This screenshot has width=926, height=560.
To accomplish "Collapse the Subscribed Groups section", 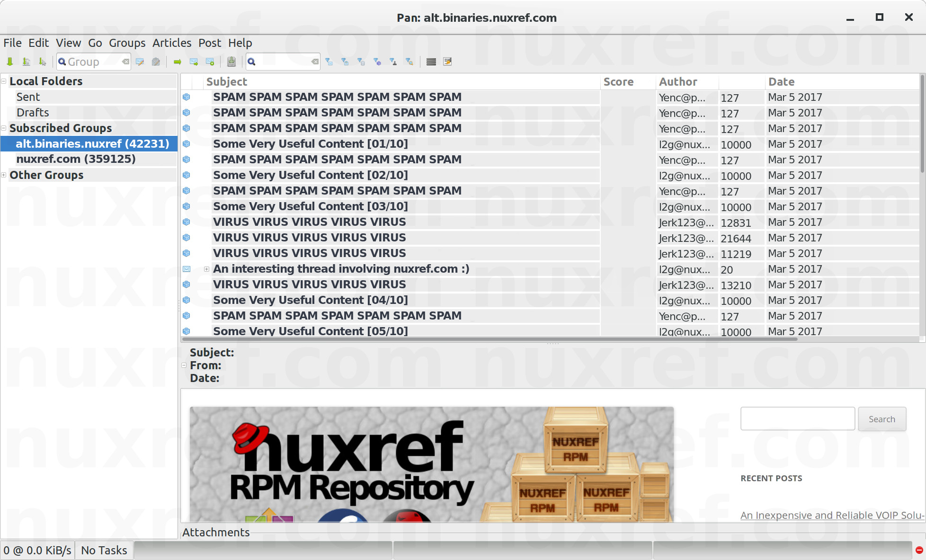I will coord(4,128).
